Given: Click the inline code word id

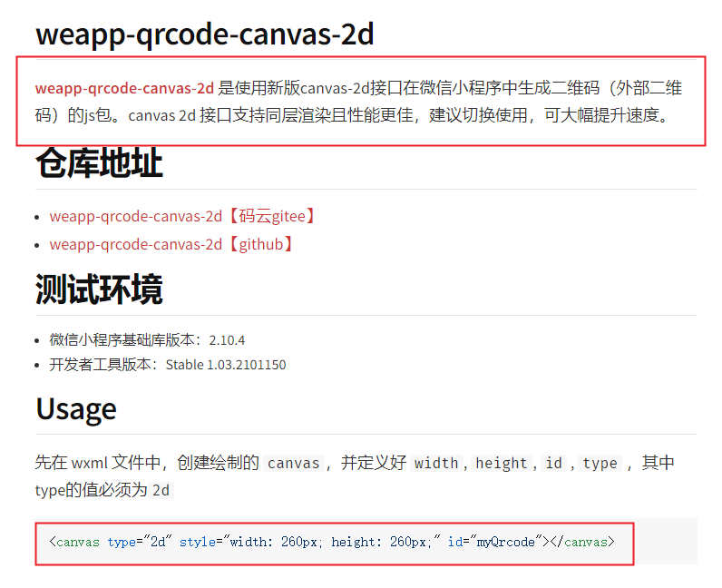Looking at the screenshot, I should 553,463.
